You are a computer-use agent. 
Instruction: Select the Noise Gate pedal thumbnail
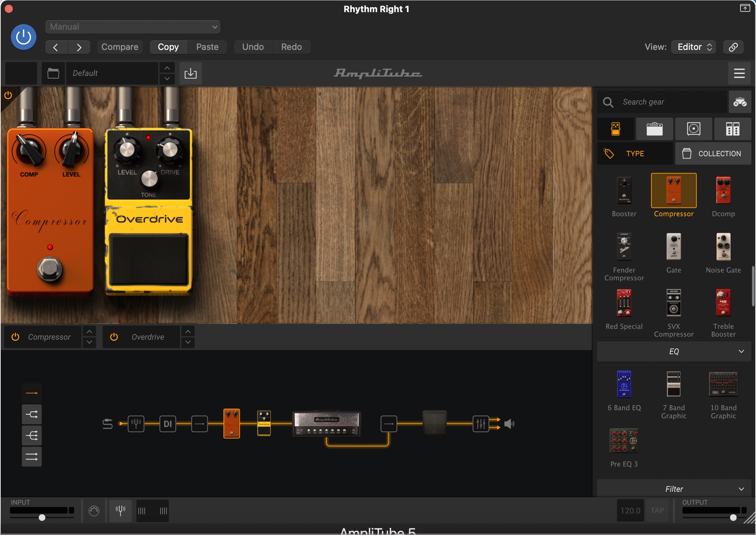point(723,247)
